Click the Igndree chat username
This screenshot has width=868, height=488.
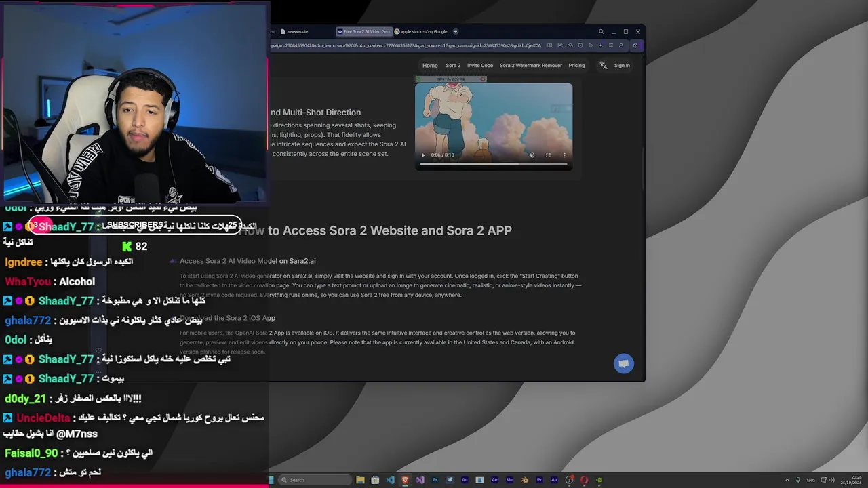pyautogui.click(x=23, y=262)
